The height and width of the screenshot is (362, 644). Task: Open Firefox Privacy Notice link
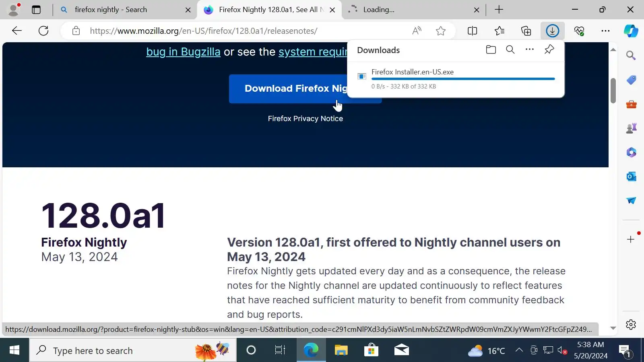click(305, 119)
